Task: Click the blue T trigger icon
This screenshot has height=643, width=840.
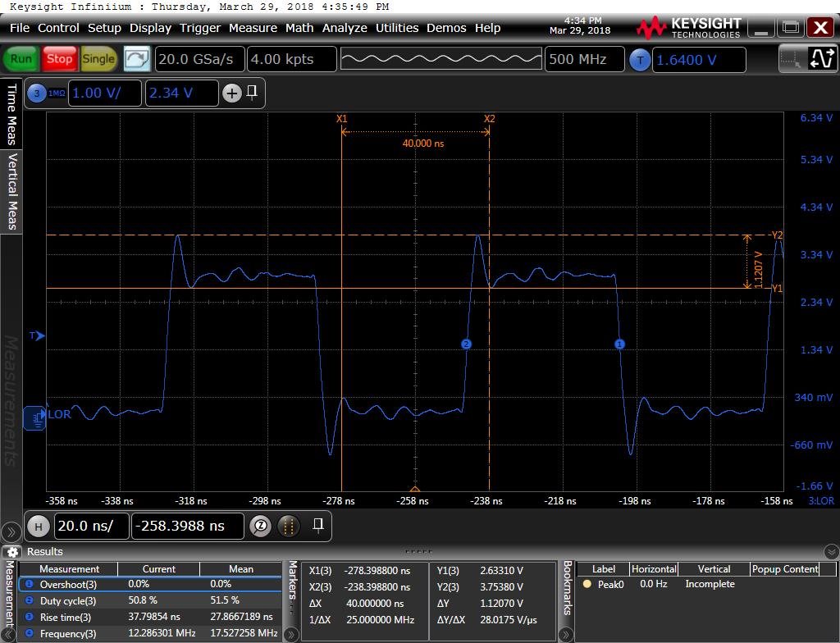Action: [x=640, y=60]
